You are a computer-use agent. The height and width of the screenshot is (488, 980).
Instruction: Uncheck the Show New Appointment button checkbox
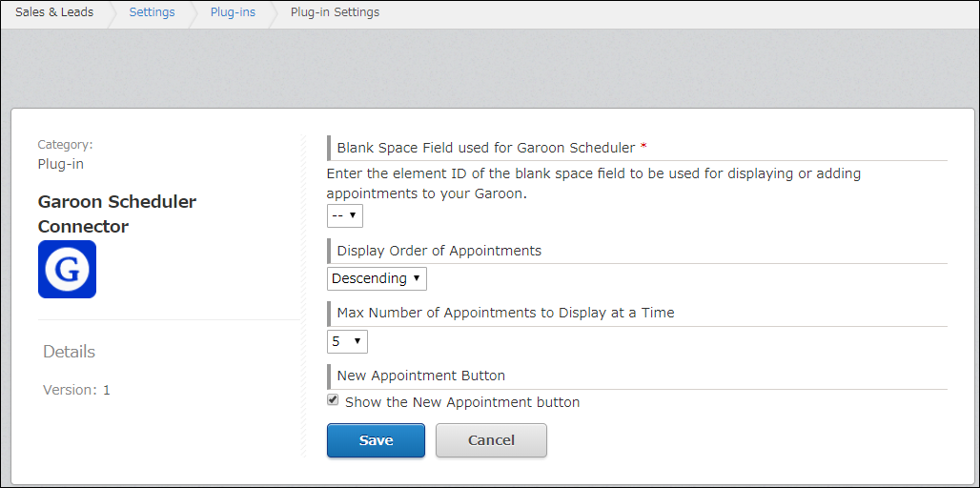[333, 400]
